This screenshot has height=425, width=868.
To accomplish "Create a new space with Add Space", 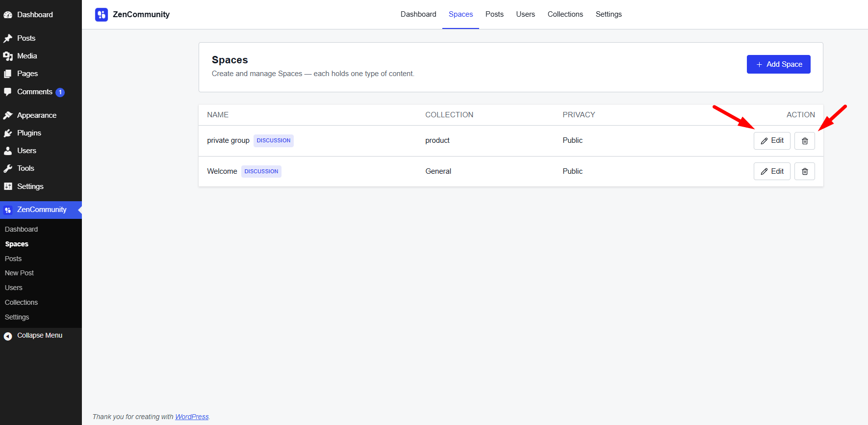I will coord(778,64).
